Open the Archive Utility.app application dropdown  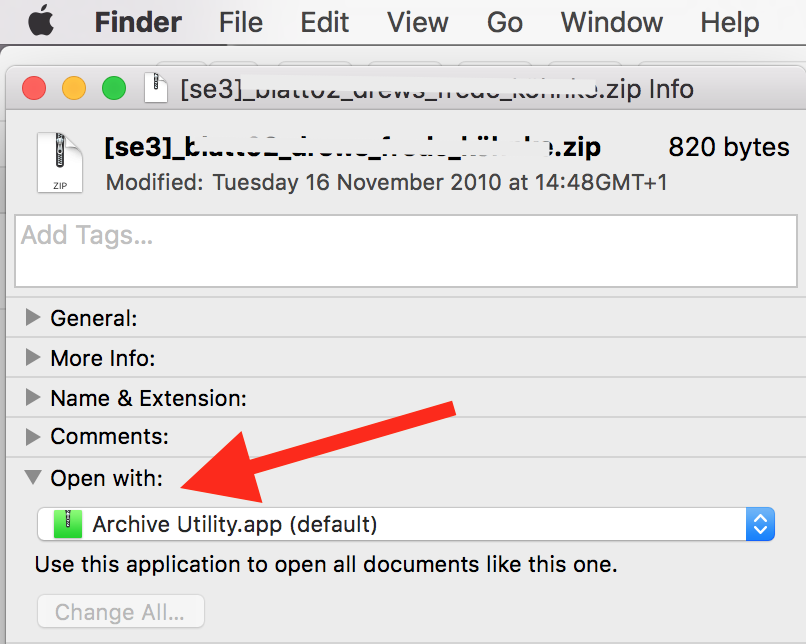(x=400, y=524)
